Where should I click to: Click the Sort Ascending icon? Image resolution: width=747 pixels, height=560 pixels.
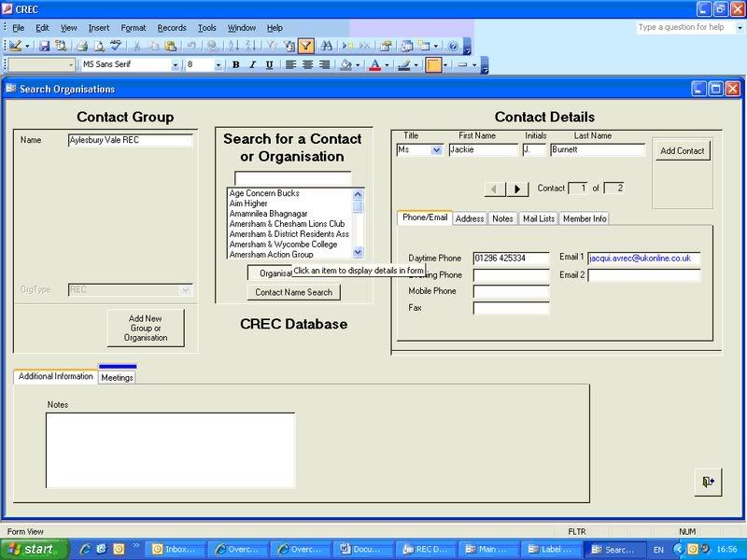233,46
